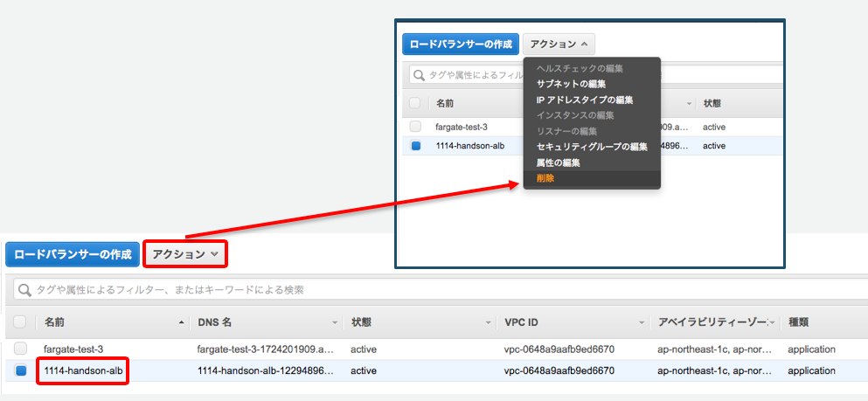Select 1114-handson-alb name in main table
Screen dimensions: 868x401
[83, 370]
